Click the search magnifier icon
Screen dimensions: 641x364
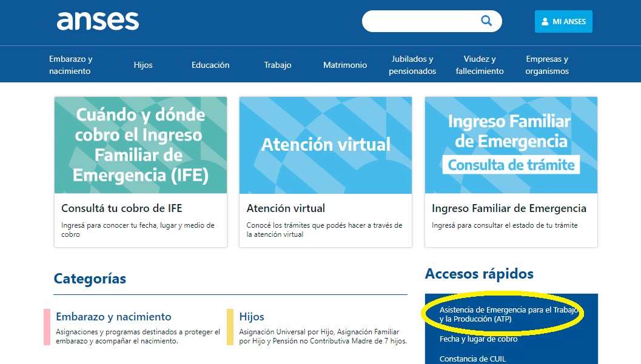tap(486, 21)
